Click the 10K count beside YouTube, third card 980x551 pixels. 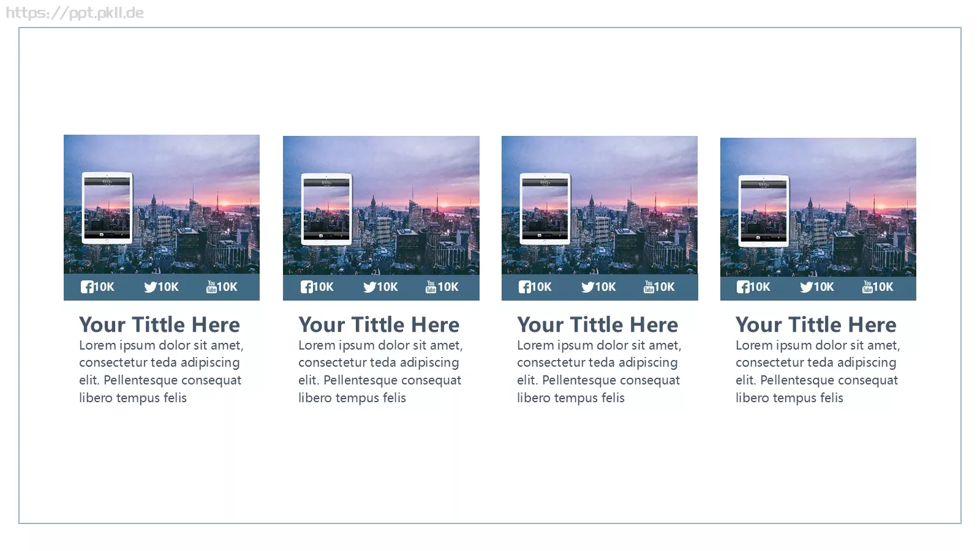tap(665, 287)
